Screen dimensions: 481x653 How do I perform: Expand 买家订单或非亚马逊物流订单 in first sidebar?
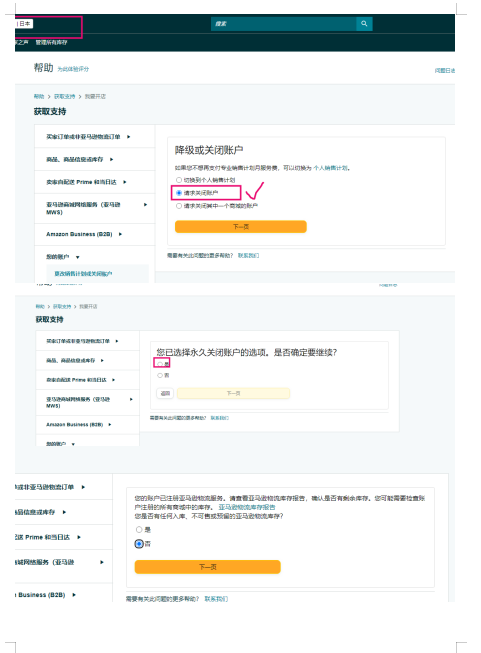click(x=95, y=137)
